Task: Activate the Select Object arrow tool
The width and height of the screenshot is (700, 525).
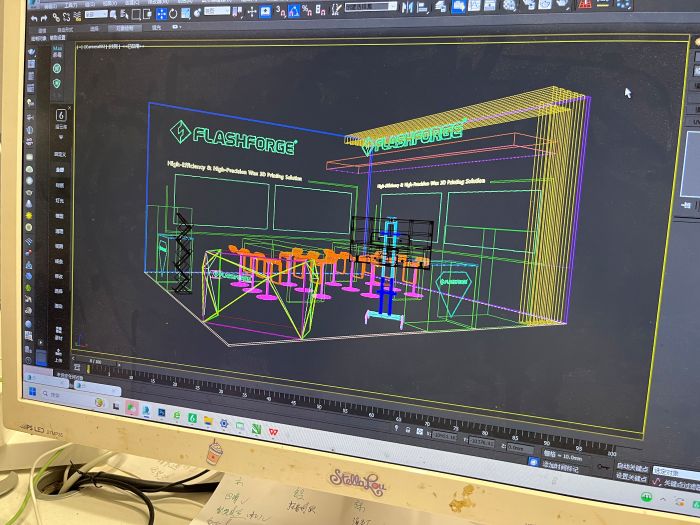Action: (x=113, y=14)
